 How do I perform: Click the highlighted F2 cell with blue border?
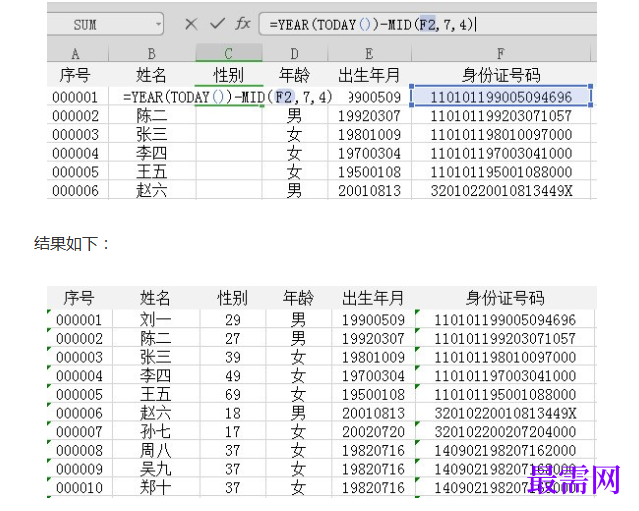coord(500,97)
